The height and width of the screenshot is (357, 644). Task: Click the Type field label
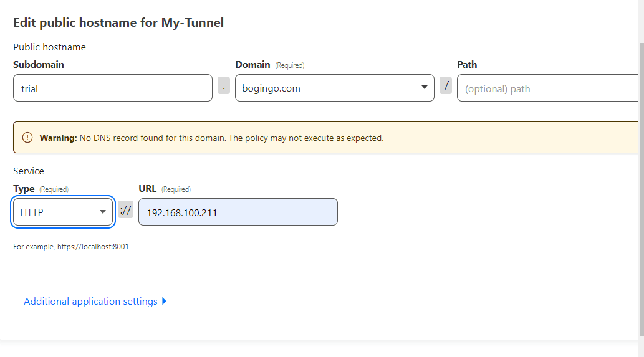click(24, 189)
